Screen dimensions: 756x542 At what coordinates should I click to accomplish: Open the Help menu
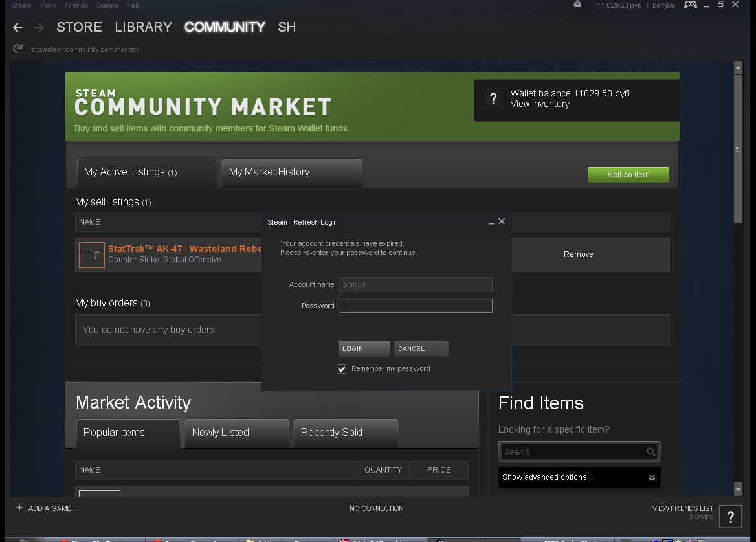[134, 5]
